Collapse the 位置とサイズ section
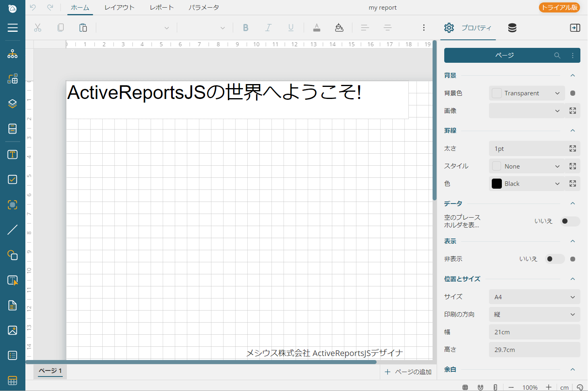Screen dimensions: 588x391 point(573,279)
